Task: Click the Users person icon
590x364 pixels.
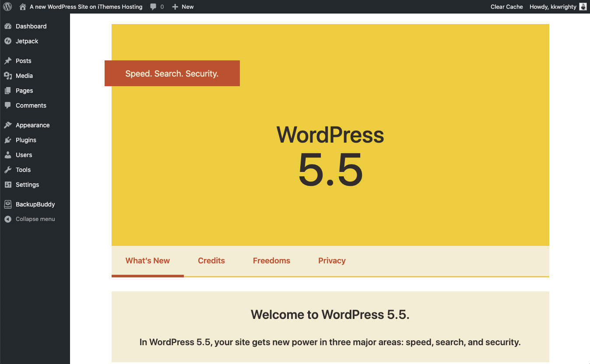Action: coord(8,155)
